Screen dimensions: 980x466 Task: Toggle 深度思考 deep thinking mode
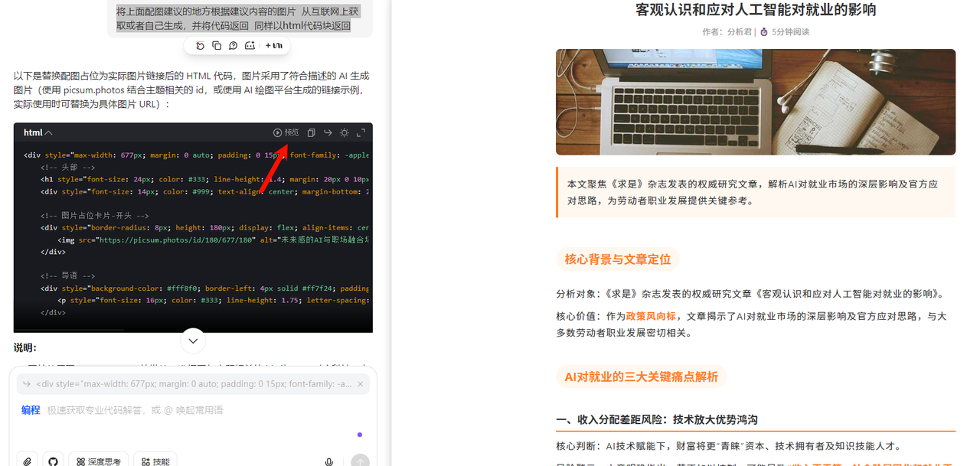click(x=98, y=461)
